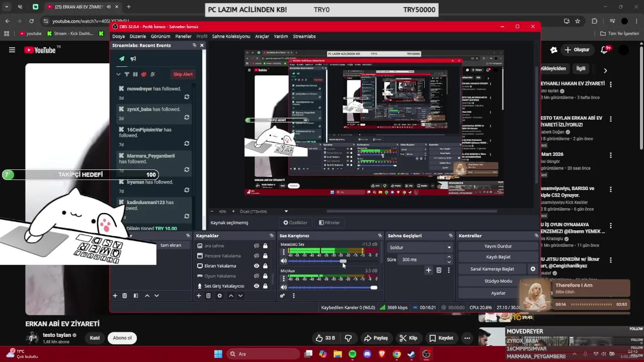
Task: Unlock the 'ara sahne' source
Action: (x=265, y=246)
